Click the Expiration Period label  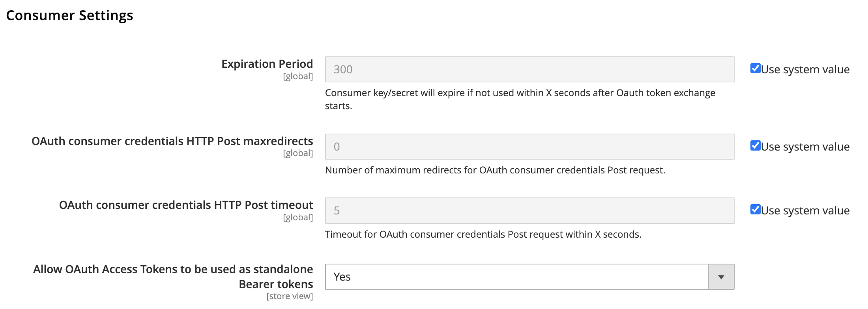pyautogui.click(x=267, y=64)
